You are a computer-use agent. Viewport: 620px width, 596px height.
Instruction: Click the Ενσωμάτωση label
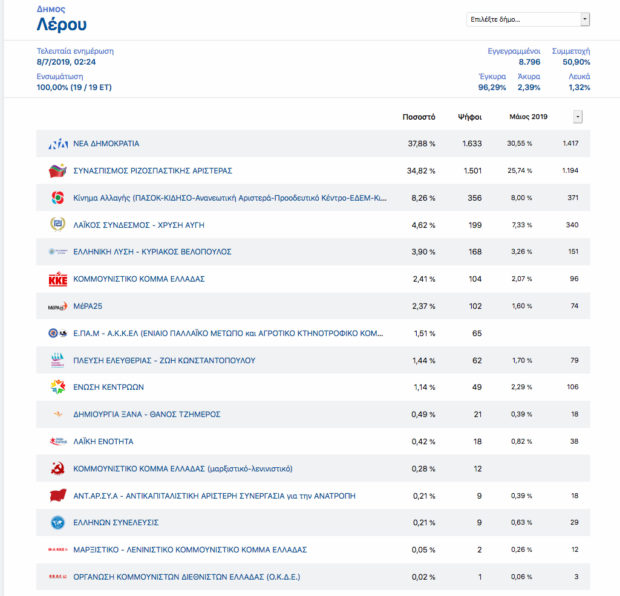(60, 76)
